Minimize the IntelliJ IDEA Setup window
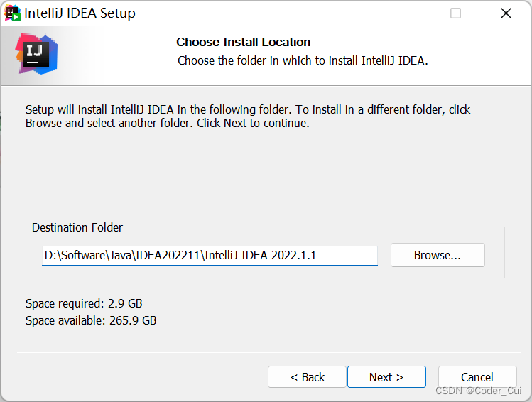 [x=406, y=13]
